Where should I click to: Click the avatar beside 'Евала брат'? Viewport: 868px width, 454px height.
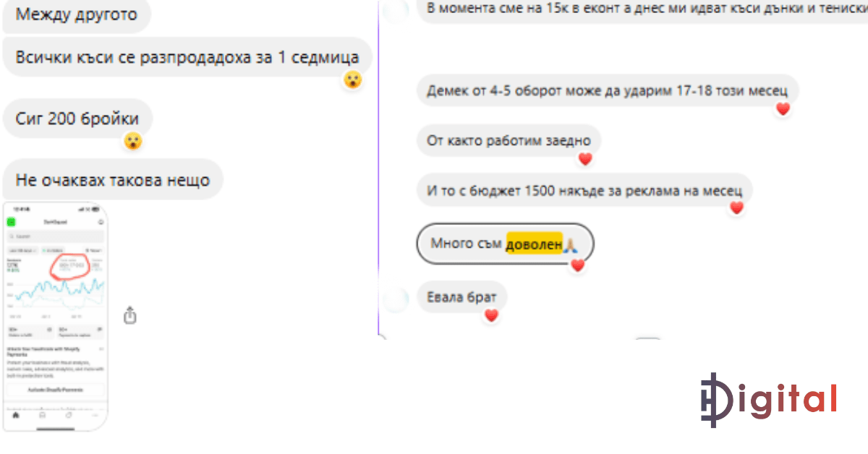(x=396, y=298)
